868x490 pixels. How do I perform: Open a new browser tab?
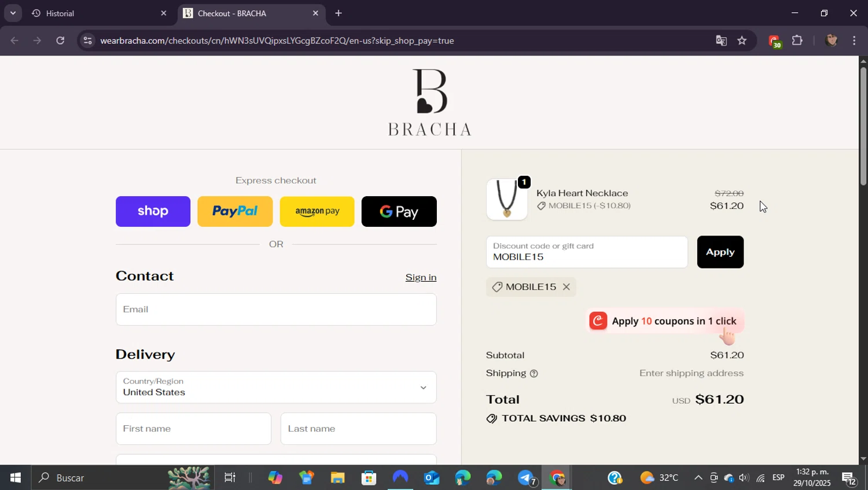339,13
